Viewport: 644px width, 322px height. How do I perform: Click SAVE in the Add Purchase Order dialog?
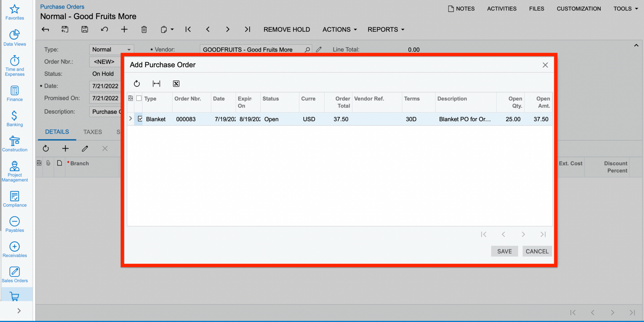click(x=504, y=251)
